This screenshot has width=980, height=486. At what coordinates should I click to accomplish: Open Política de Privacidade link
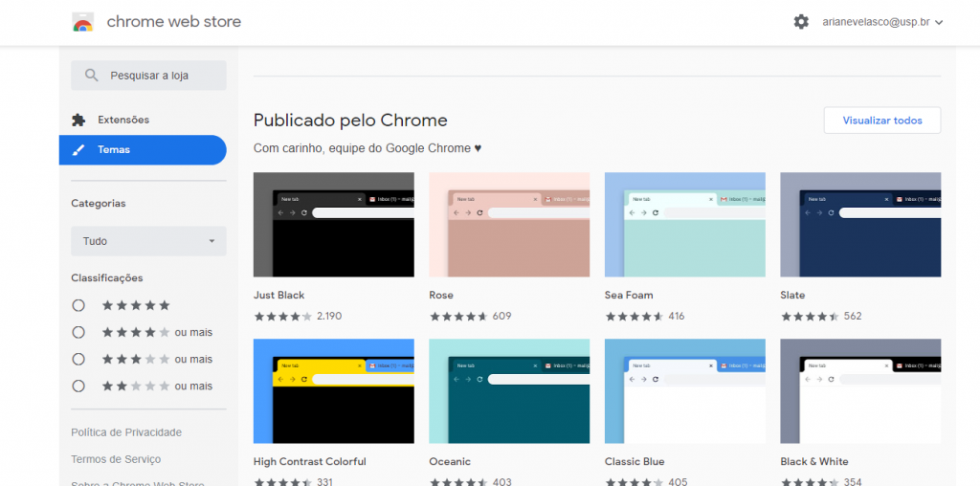pyautogui.click(x=126, y=432)
